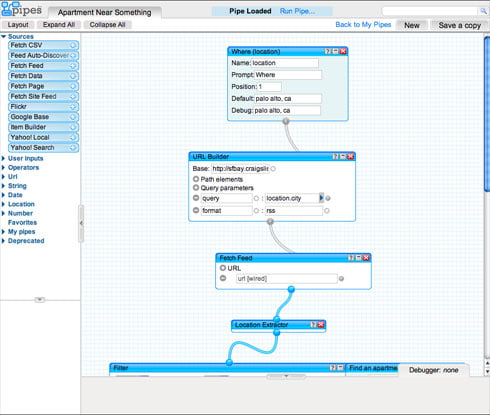490x415 pixels.
Task: Open help for Fetch Feed module
Action: point(351,258)
